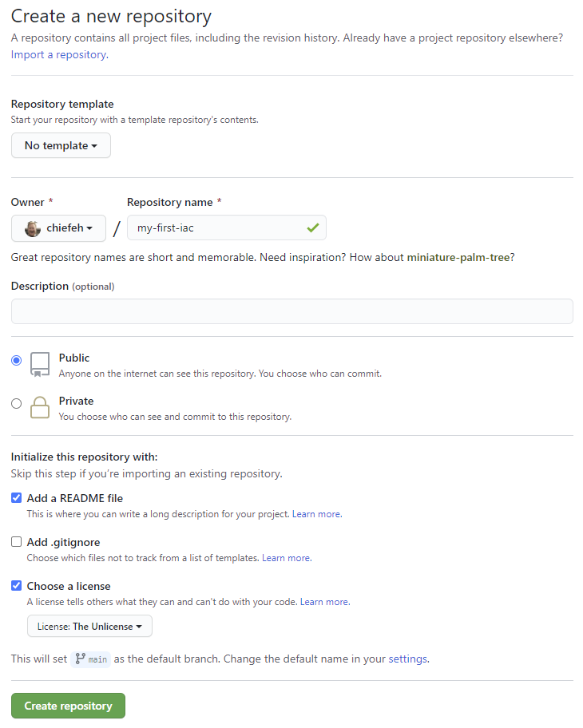Screen dimensions: 583x728
Task: Uncheck the Choose a license checkbox
Action: point(17,586)
